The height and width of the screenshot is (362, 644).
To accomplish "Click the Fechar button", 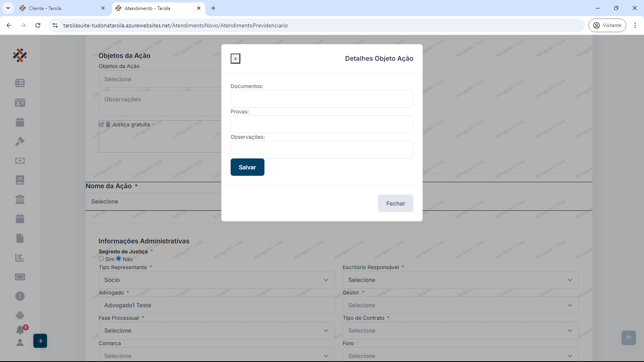I will [395, 204].
